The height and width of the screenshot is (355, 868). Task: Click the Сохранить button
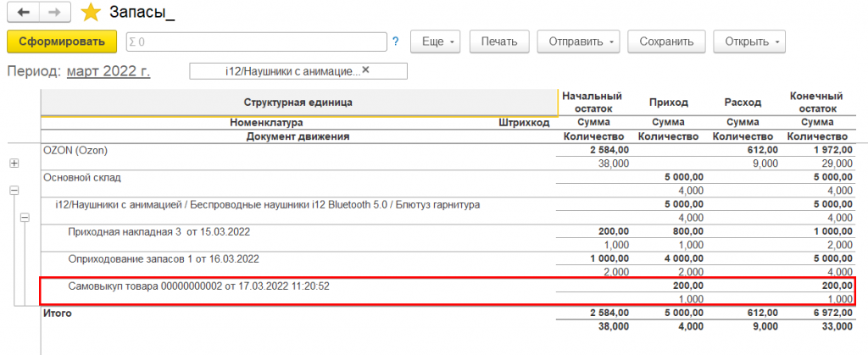coord(666,41)
